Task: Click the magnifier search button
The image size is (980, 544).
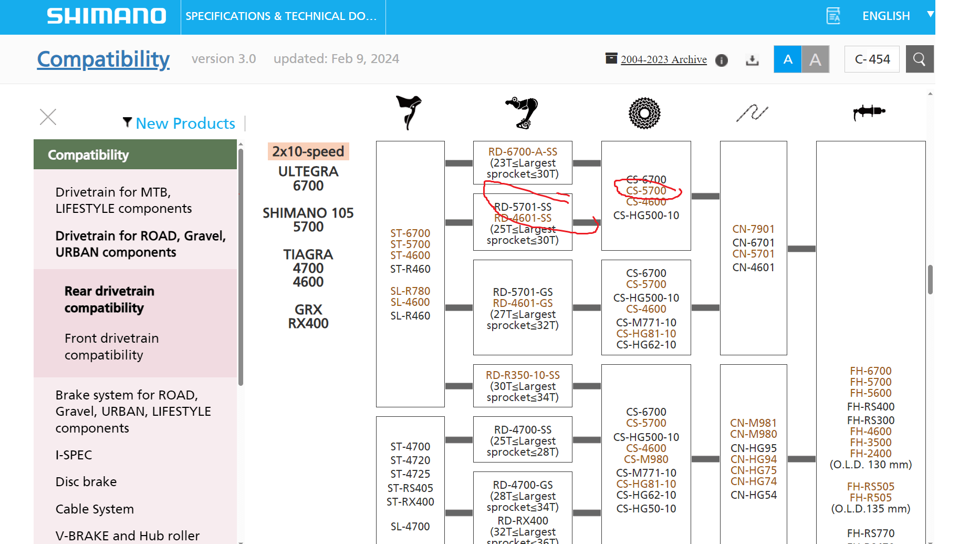Action: click(x=920, y=59)
